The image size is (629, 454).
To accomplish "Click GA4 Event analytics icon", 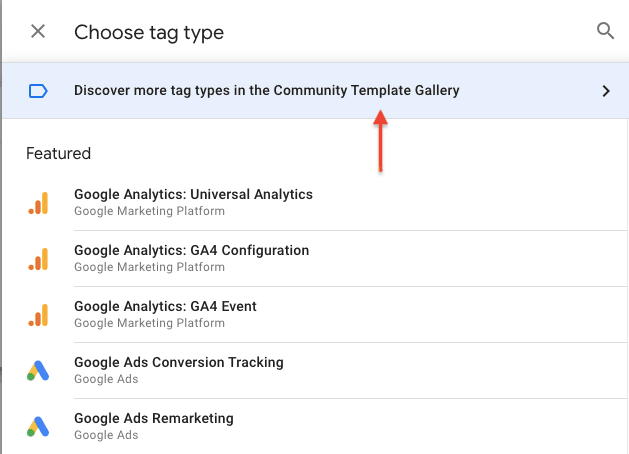I will (x=39, y=315).
